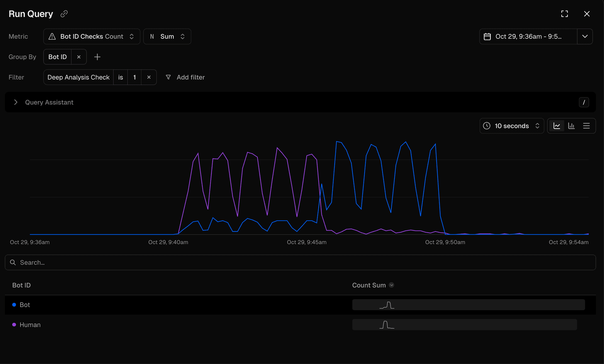This screenshot has height=364, width=604.
Task: Switch visualization to table view
Action: [586, 126]
